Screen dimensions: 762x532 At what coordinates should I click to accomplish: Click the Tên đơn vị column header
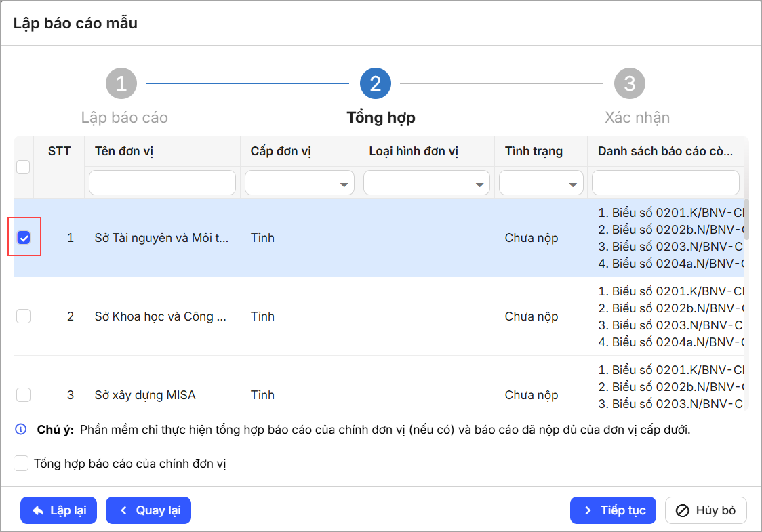point(124,151)
